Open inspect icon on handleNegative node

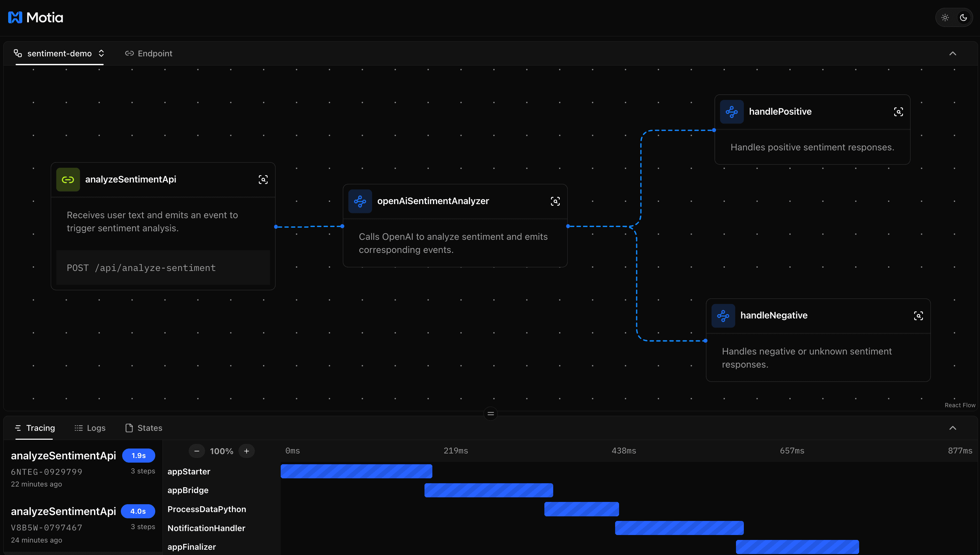coord(918,316)
